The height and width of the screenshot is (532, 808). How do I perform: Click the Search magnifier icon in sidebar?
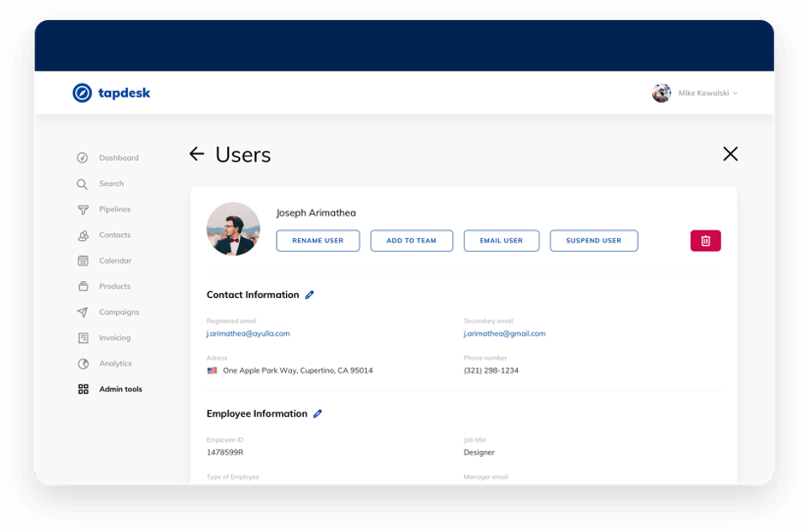click(x=82, y=184)
